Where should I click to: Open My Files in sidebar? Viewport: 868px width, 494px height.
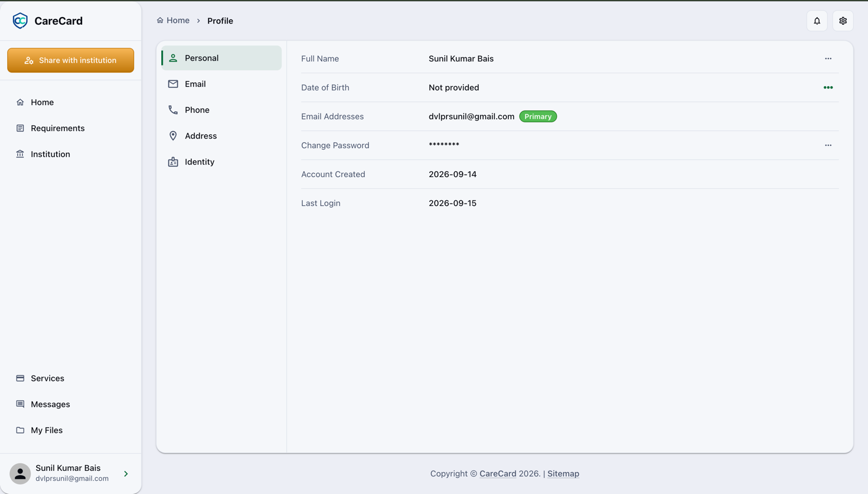coord(71,430)
